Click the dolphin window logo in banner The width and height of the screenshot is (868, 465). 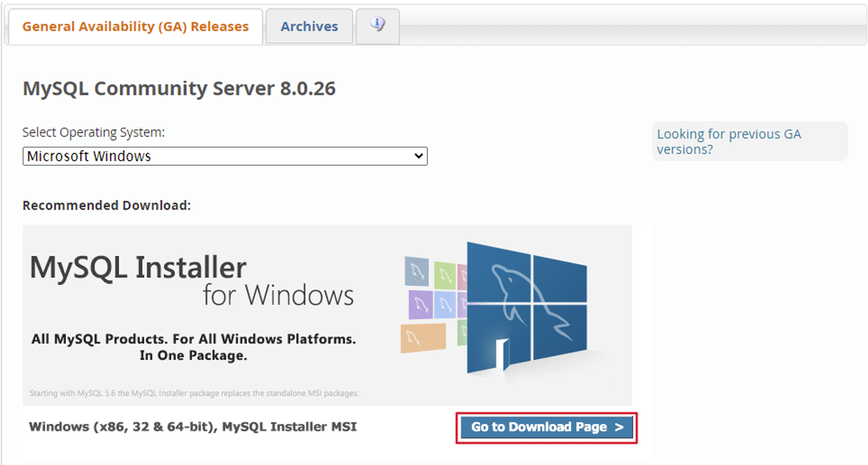coord(526,306)
